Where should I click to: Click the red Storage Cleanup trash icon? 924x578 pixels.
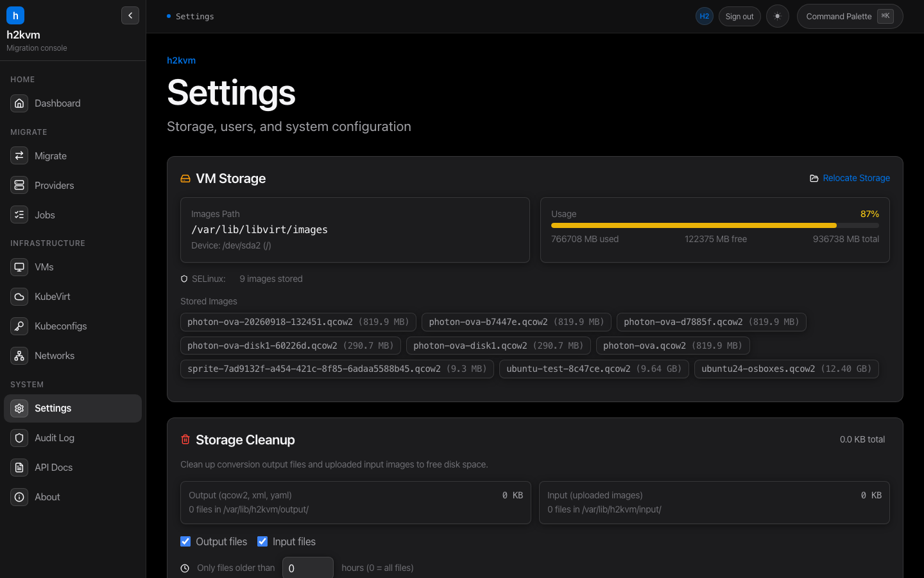pyautogui.click(x=185, y=440)
